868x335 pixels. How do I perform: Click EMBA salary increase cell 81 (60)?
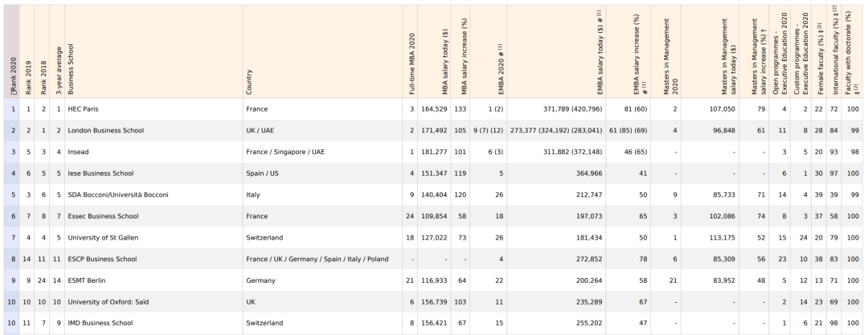pyautogui.click(x=628, y=109)
